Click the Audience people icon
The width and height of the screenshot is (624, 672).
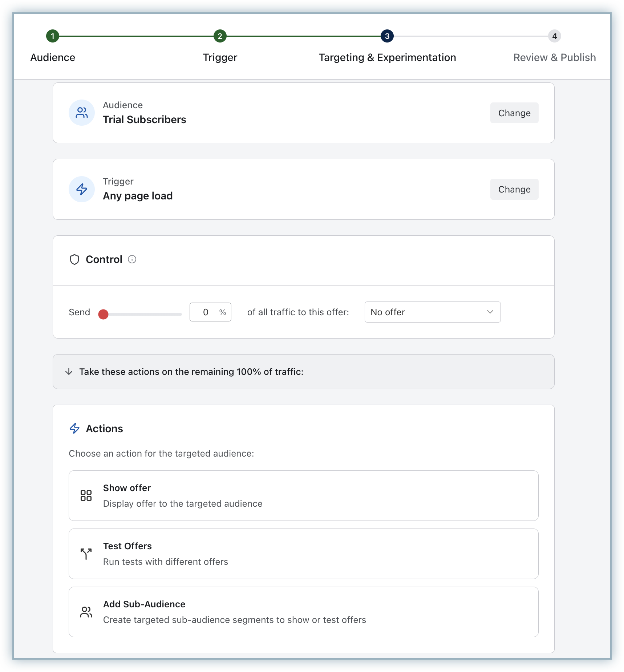click(x=82, y=113)
